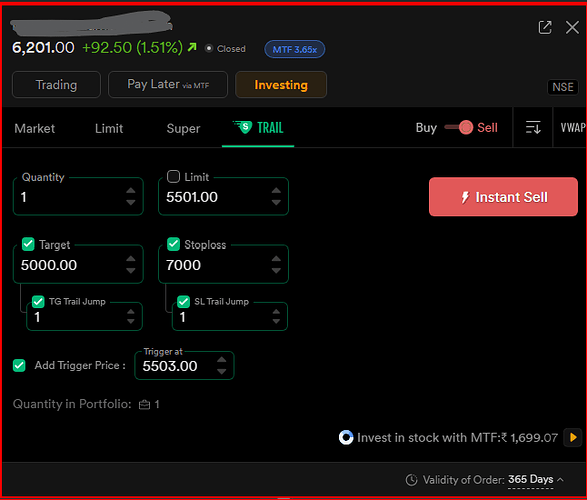Uncheck the TG Trail Jump checkbox

coord(38,301)
